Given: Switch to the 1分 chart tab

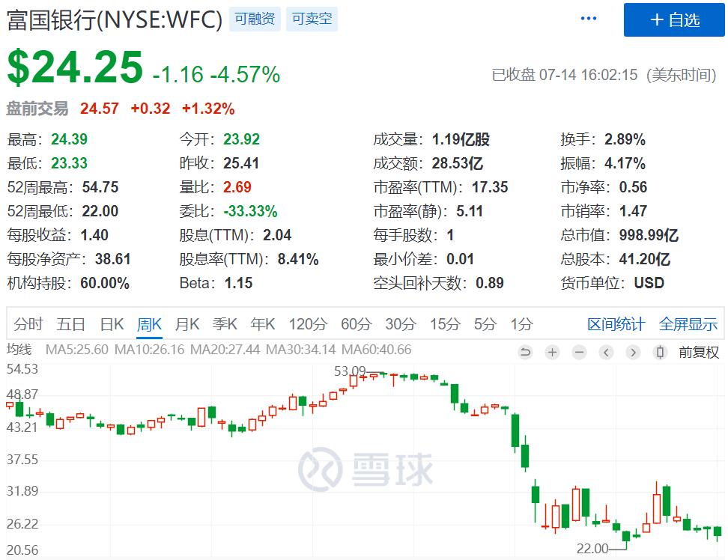Looking at the screenshot, I should [521, 324].
